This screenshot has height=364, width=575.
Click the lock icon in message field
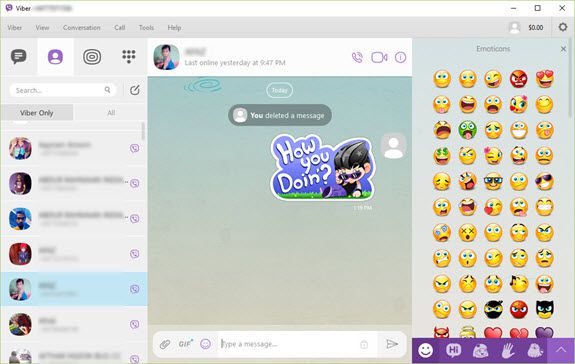click(x=364, y=344)
